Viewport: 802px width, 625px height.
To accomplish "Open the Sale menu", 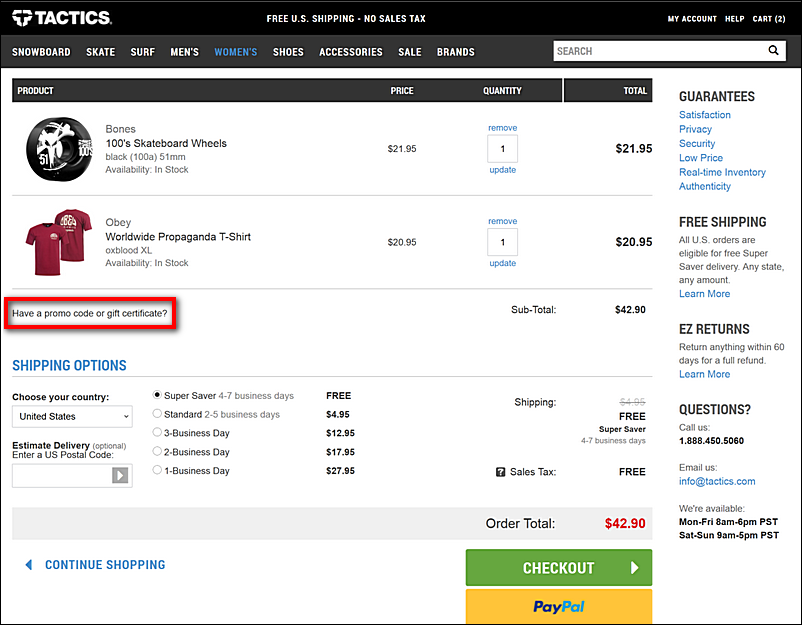I will [410, 52].
